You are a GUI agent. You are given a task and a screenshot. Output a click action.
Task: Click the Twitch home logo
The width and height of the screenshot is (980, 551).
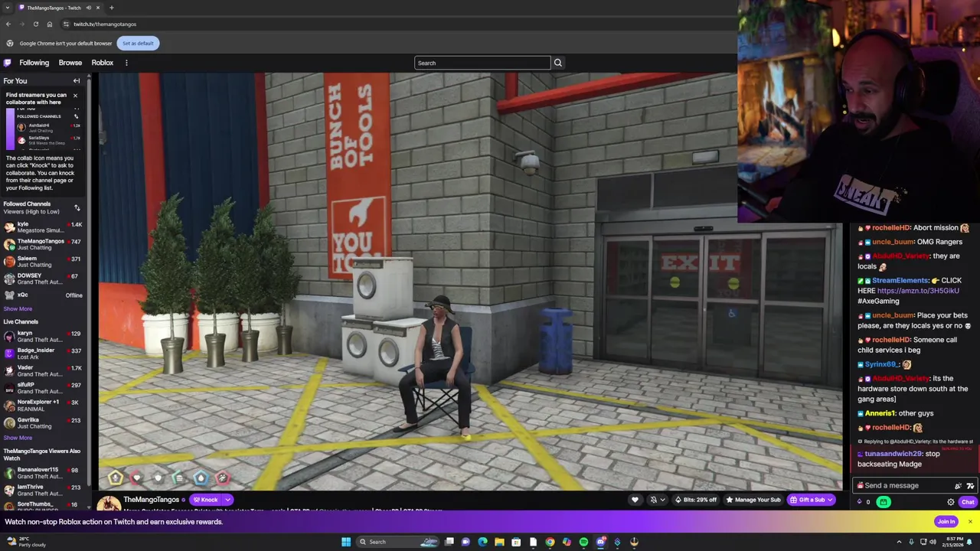pyautogui.click(x=8, y=63)
